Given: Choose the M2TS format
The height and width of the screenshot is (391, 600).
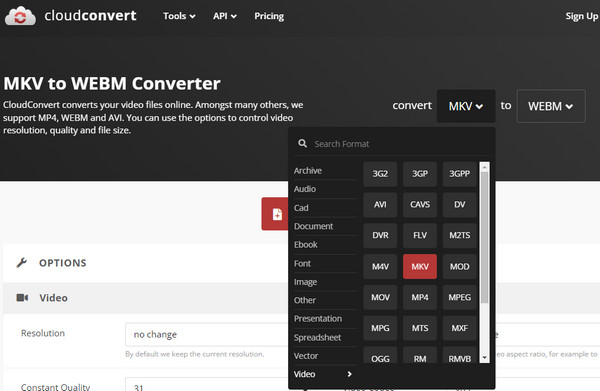Looking at the screenshot, I should (460, 235).
